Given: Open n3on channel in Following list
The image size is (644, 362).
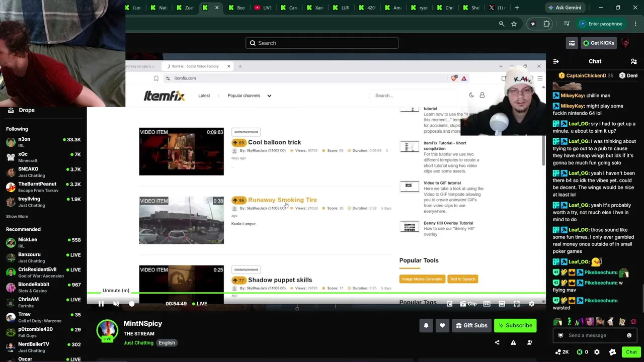Looking at the screenshot, I should [43, 142].
